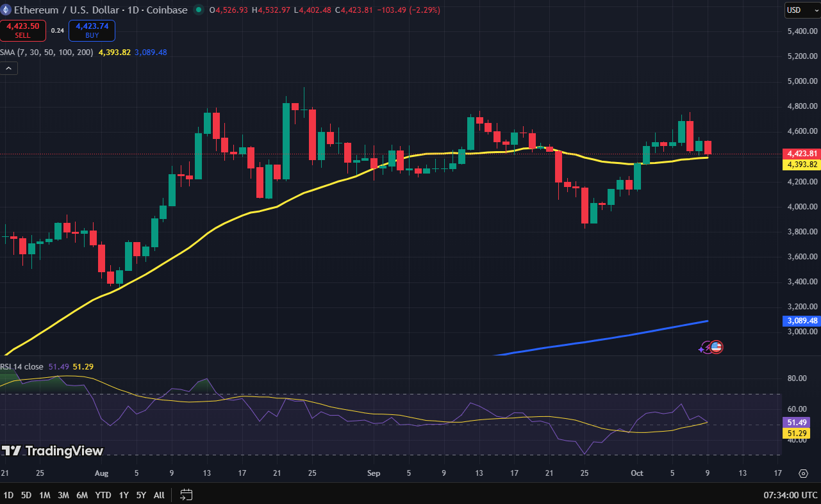Click the TradingView logo

[x=53, y=451]
